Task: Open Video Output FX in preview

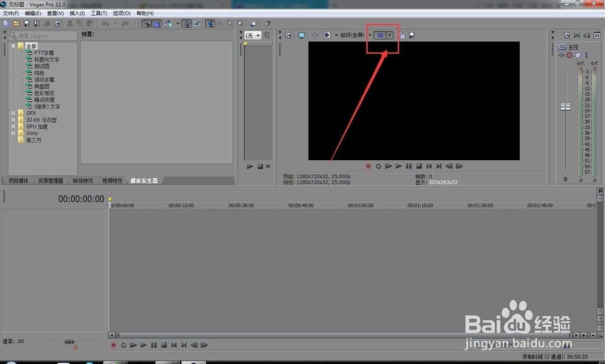Action: coord(315,35)
